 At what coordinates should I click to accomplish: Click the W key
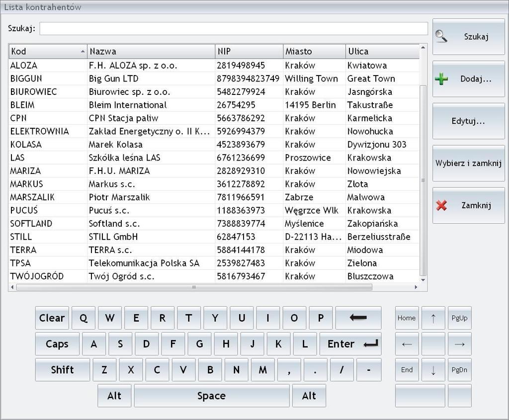[110, 318]
